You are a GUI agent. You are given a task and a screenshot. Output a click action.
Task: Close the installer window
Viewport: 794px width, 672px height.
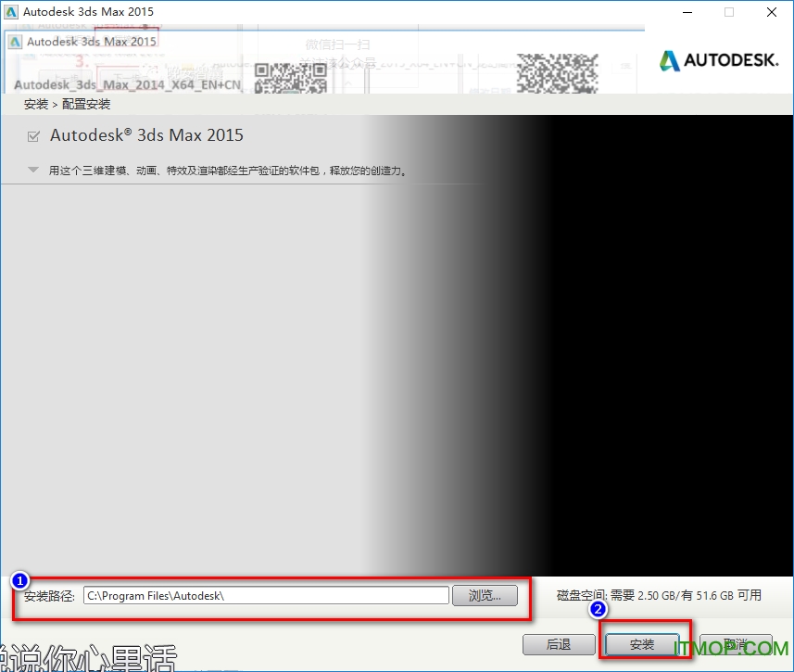click(x=771, y=12)
